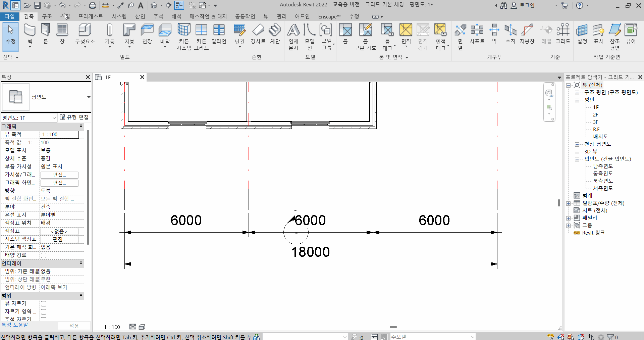Viewport: 644px width, 340px height.
Task: Select the Room Separator (룸 구분 기호) tool
Action: [365, 37]
